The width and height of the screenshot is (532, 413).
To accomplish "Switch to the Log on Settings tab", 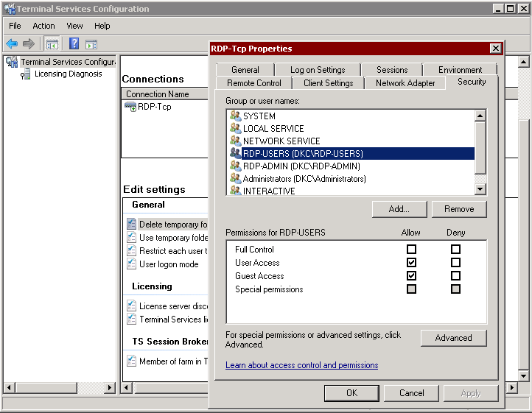I will [318, 70].
